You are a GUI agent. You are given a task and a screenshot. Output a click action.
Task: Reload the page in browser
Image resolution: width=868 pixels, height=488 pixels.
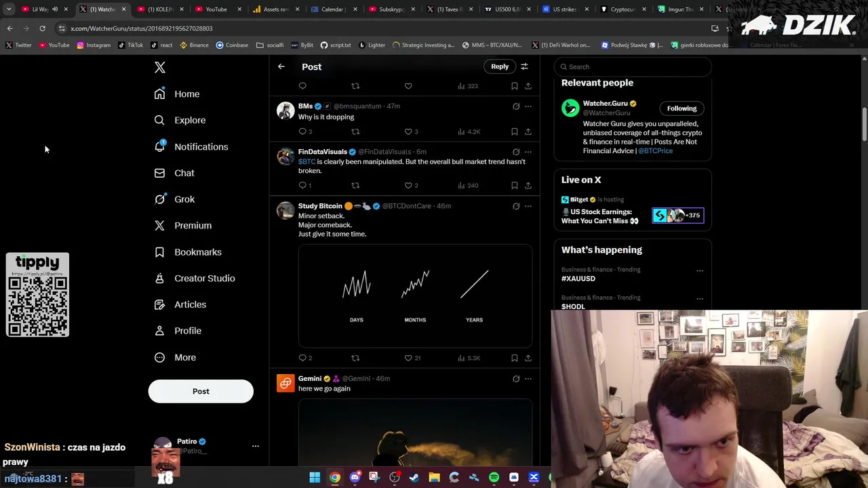tap(42, 28)
